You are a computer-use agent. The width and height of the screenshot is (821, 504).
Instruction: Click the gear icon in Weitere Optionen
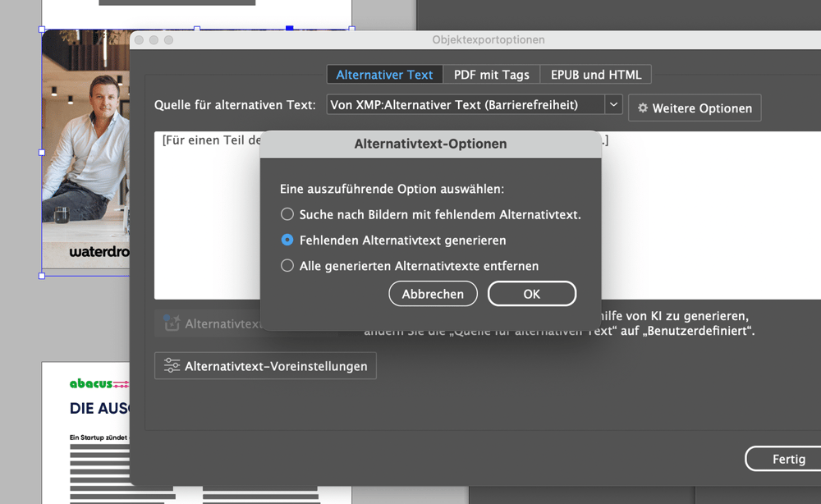click(x=643, y=108)
